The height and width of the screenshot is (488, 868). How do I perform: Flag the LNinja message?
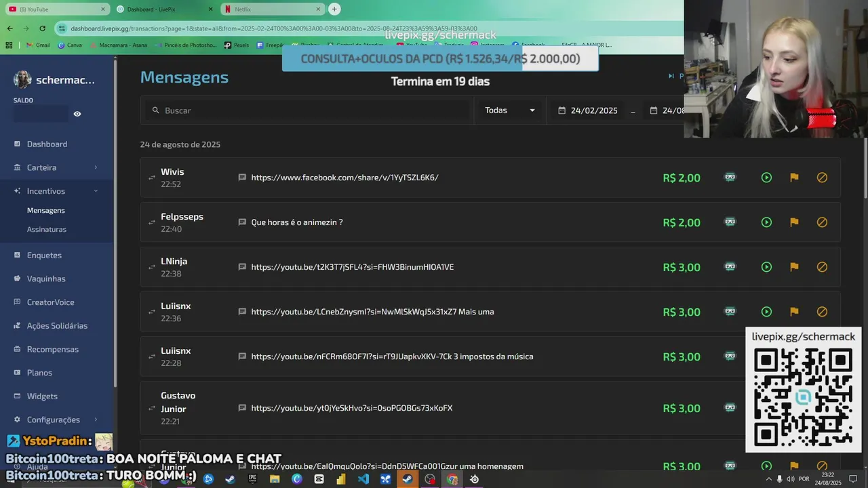tap(794, 267)
